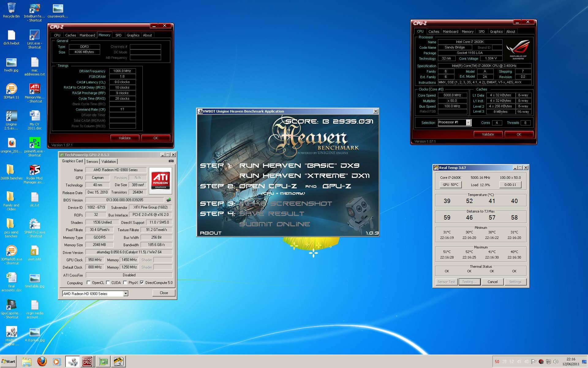Screen dimensions: 588x368
Task: Click Validate in right CPU-Z window
Action: (488, 134)
